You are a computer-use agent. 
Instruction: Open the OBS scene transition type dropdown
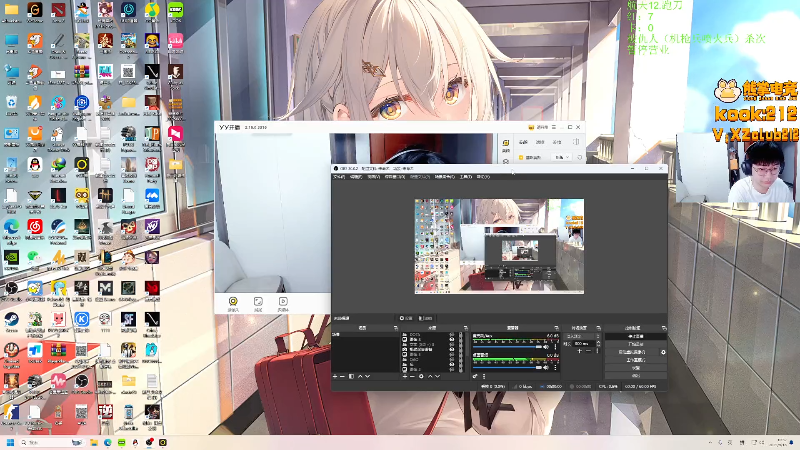coord(582,336)
